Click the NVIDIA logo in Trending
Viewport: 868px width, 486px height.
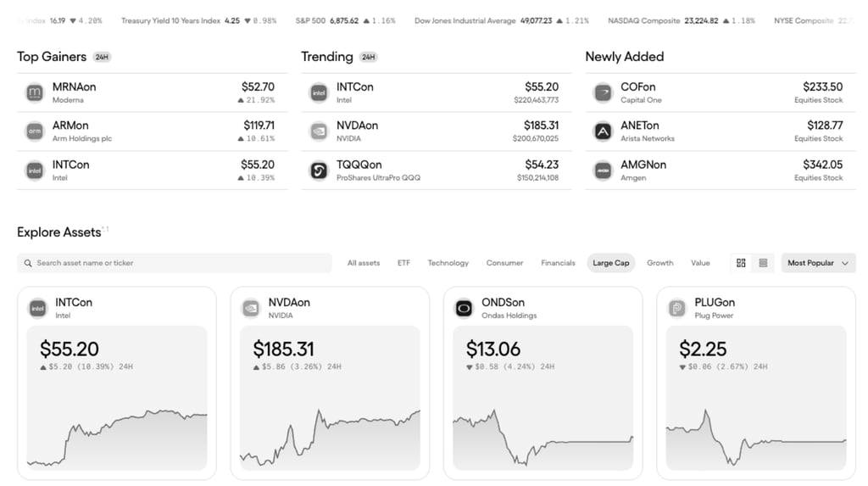tap(319, 131)
